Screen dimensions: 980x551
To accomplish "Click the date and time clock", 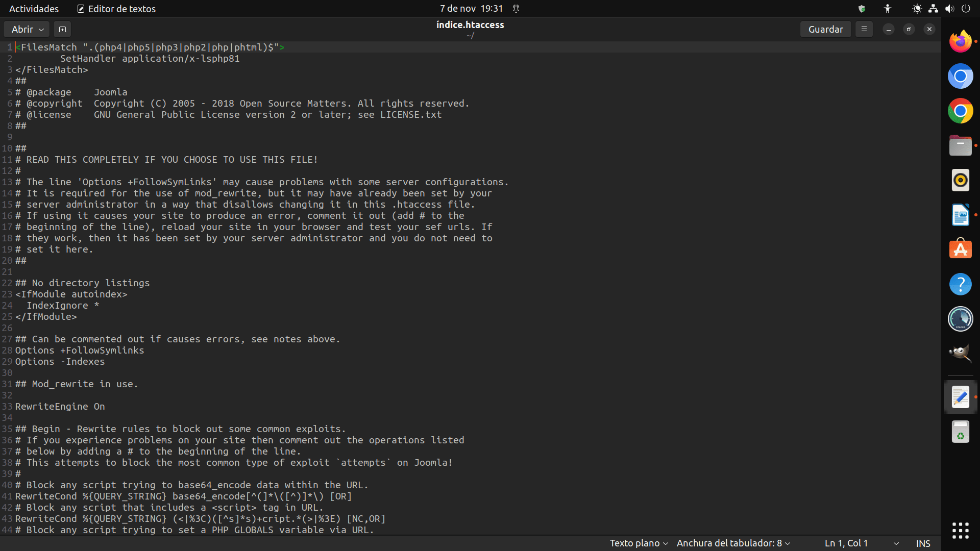I will point(471,9).
